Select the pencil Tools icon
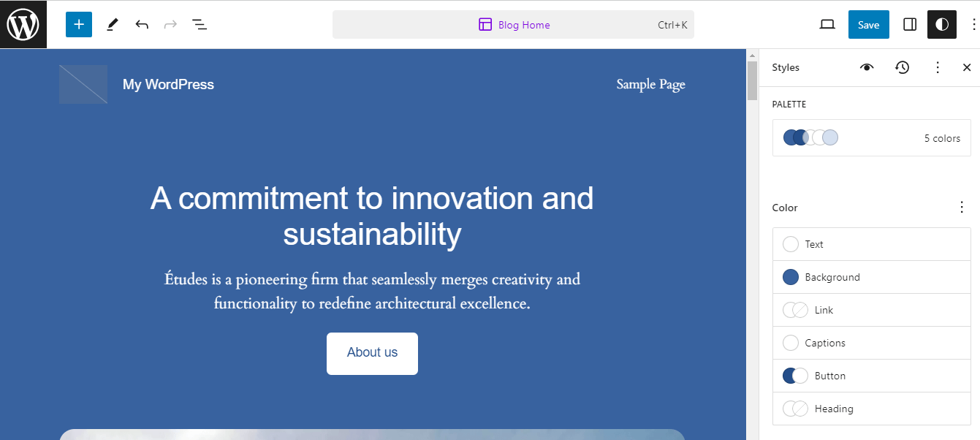 click(112, 25)
